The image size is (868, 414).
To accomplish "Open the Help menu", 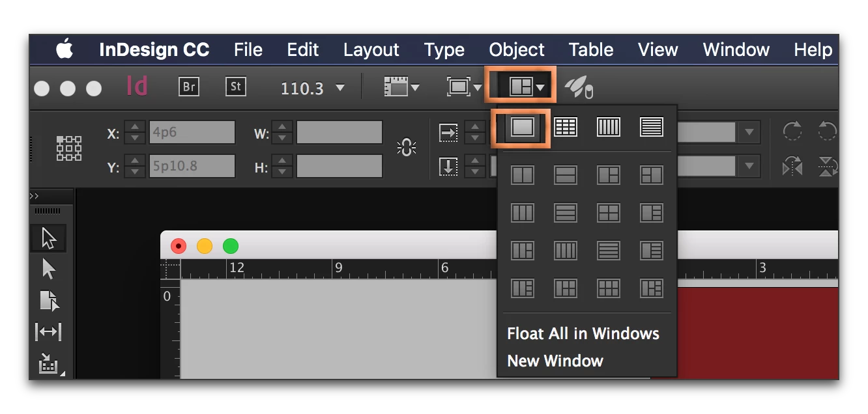I will click(813, 50).
